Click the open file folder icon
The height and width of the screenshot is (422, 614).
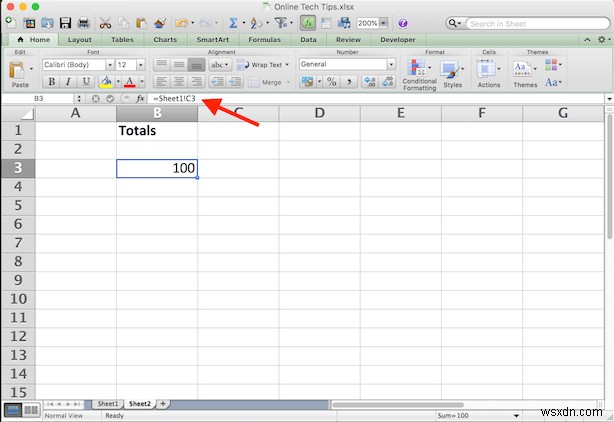47,23
